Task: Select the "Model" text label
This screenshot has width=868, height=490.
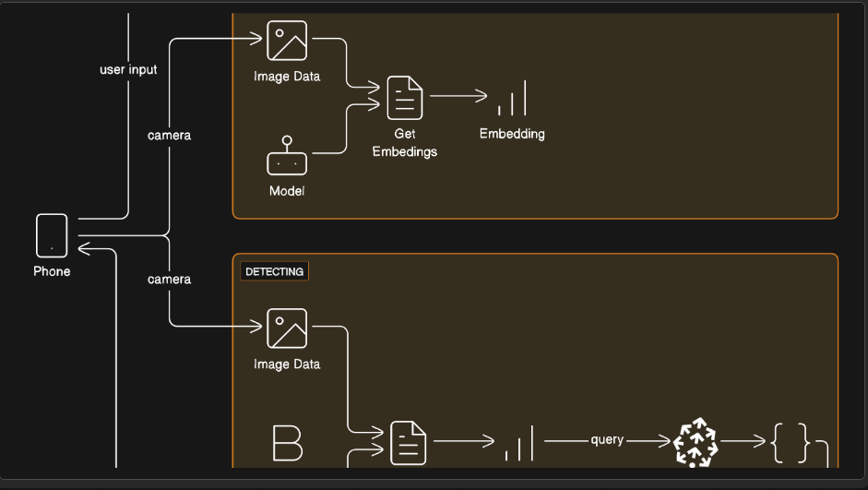Action: [287, 191]
